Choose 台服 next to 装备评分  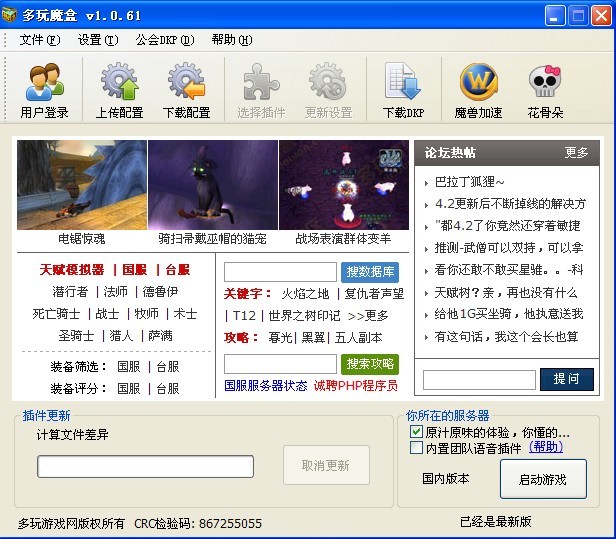click(168, 389)
